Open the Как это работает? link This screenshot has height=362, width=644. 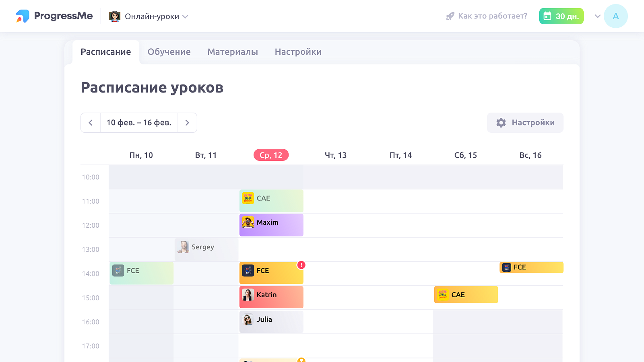493,16
